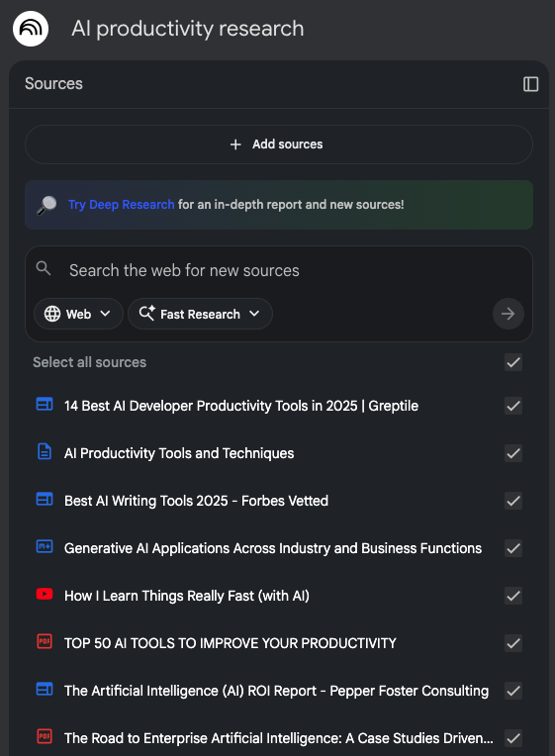Screen dimensions: 555x756
Task: Open TOP 50 AI TOOLS TO IMPROVE source
Action: pyautogui.click(x=230, y=643)
